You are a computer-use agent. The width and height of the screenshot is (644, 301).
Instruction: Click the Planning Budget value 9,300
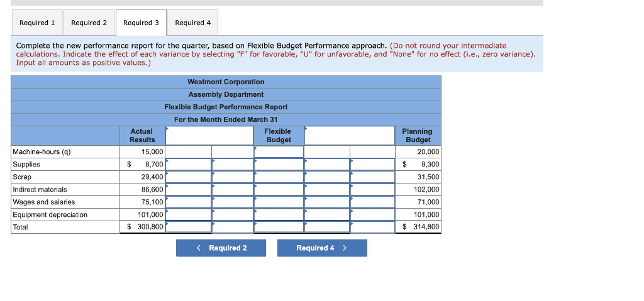tap(430, 164)
